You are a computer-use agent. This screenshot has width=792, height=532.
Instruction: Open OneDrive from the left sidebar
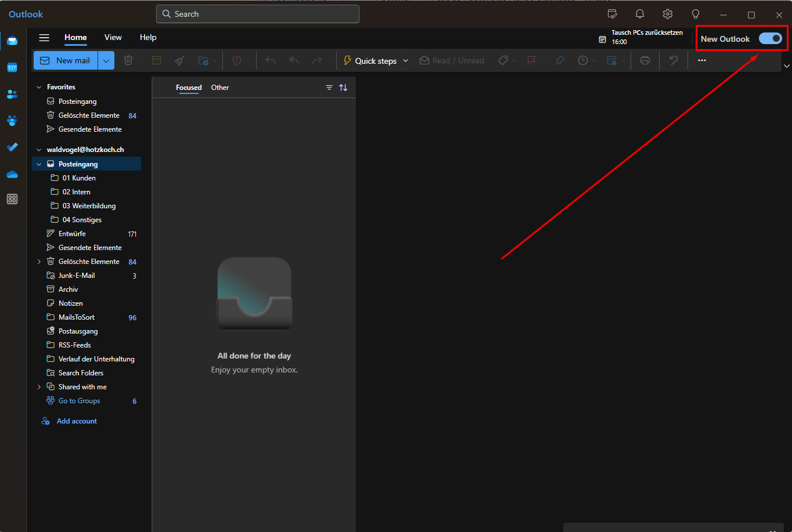pos(12,174)
